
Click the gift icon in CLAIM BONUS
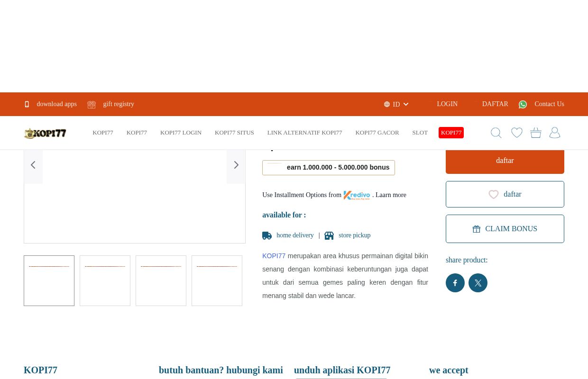click(x=477, y=229)
